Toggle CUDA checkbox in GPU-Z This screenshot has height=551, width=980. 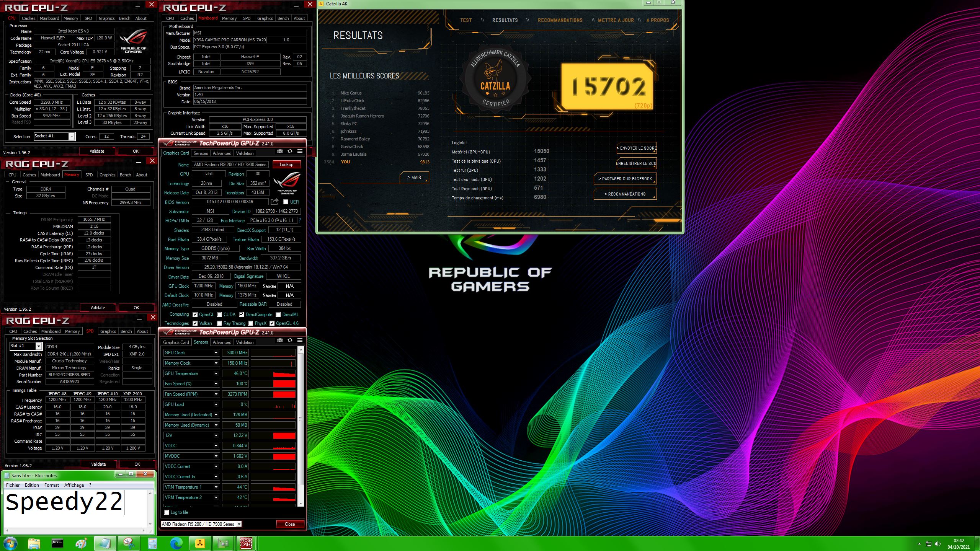pyautogui.click(x=220, y=315)
